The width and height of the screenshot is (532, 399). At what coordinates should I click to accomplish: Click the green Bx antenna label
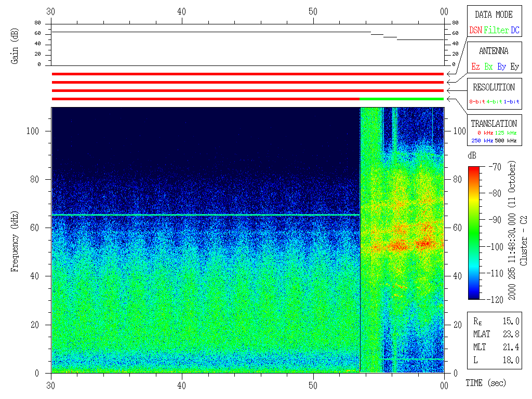click(x=488, y=66)
